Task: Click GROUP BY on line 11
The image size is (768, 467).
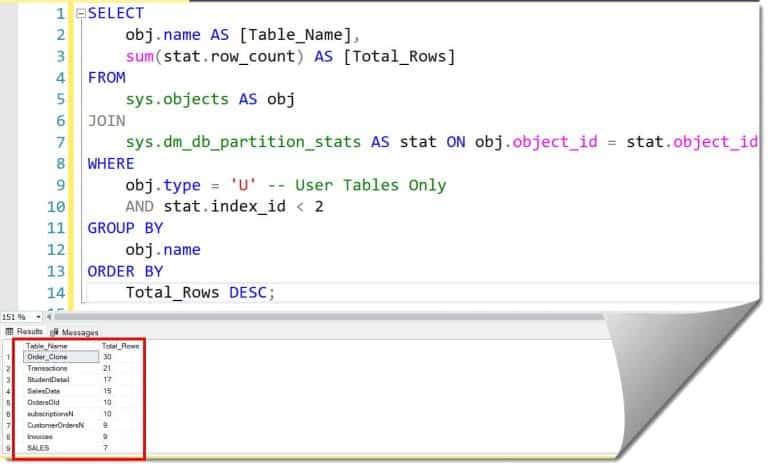Action: tap(125, 228)
